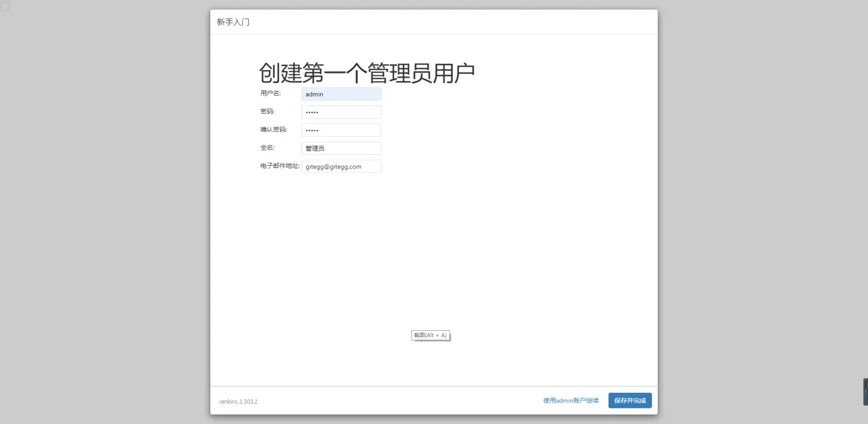Click the 确认密码: label
868x424 pixels.
tap(274, 129)
